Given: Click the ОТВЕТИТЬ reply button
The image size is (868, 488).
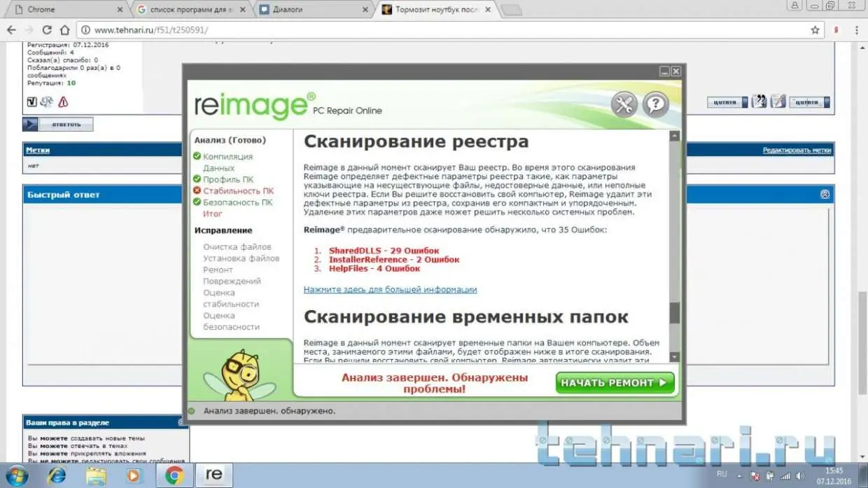Looking at the screenshot, I should tap(58, 125).
